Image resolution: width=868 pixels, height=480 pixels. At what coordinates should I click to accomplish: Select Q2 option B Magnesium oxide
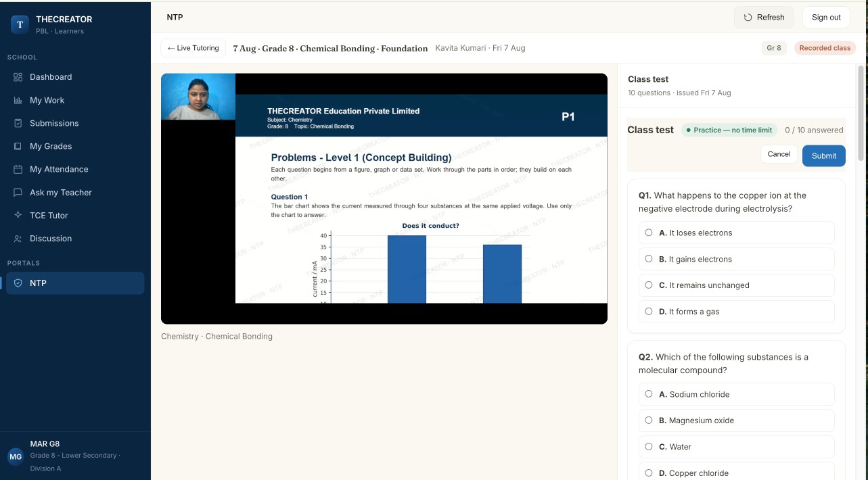click(736, 421)
